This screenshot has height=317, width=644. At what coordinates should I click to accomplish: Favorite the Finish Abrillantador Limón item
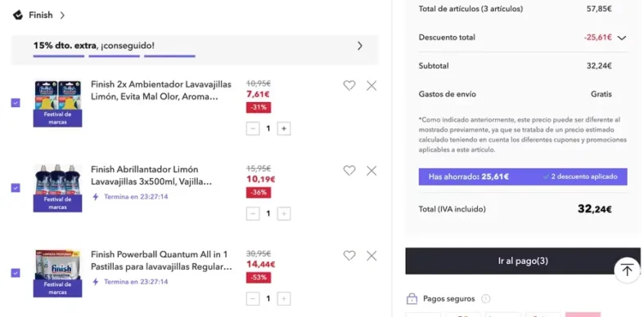pyautogui.click(x=349, y=170)
